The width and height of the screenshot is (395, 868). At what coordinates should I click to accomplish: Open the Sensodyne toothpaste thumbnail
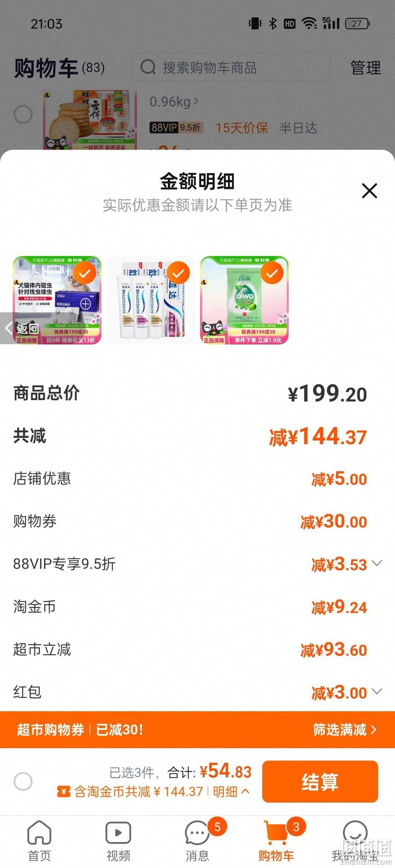click(x=151, y=300)
